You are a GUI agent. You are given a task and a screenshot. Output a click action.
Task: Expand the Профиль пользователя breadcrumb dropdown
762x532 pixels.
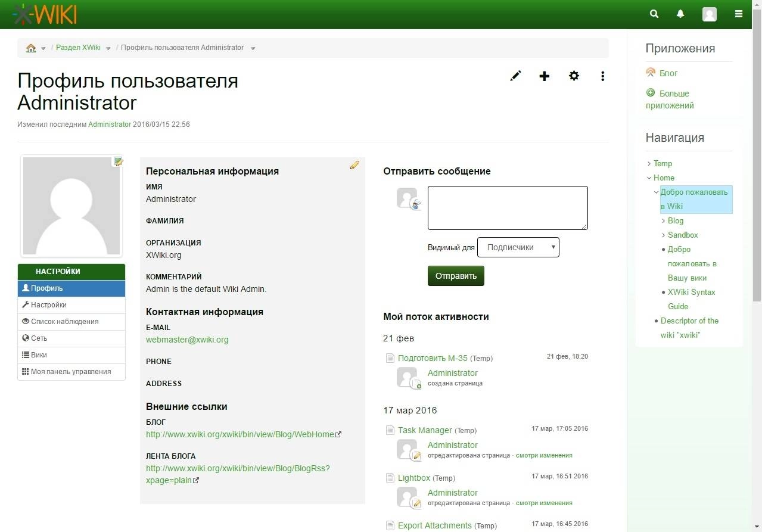point(253,49)
